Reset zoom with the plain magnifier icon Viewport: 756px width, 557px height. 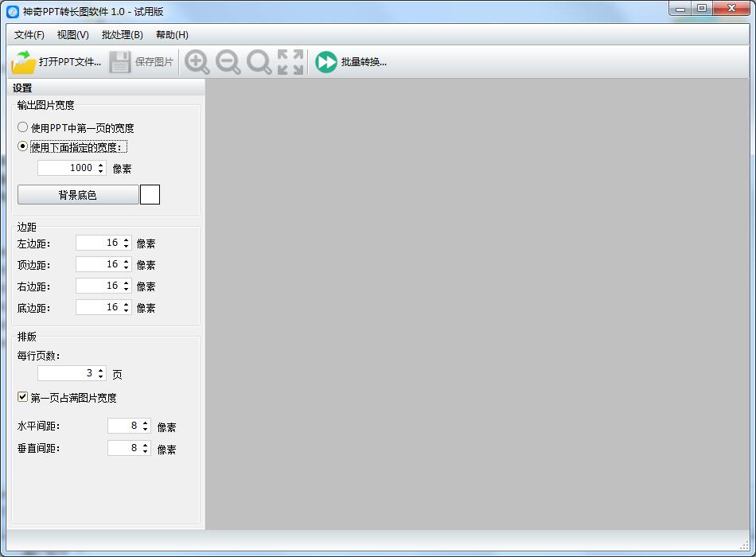click(x=259, y=62)
